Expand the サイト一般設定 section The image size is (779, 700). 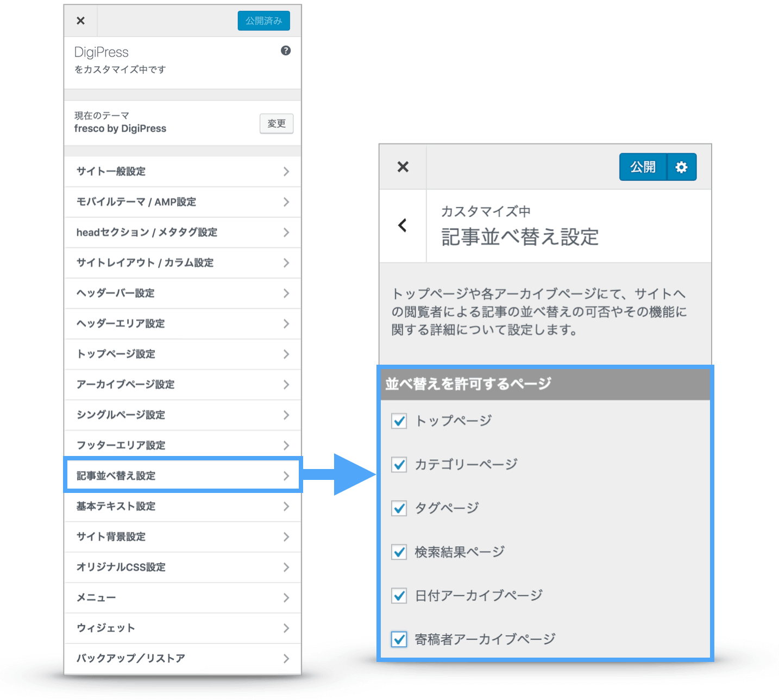(x=183, y=172)
